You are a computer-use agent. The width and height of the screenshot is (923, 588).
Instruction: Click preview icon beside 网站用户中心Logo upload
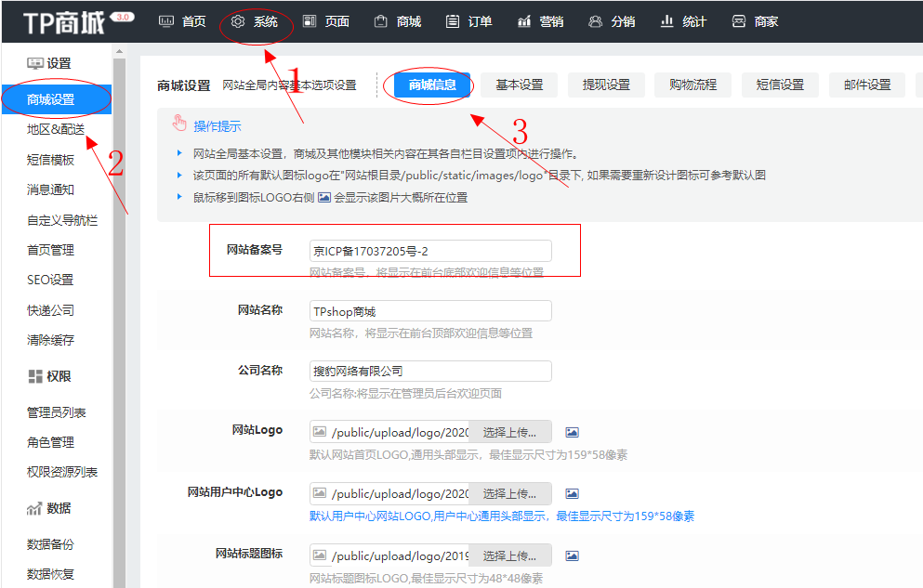point(573,493)
